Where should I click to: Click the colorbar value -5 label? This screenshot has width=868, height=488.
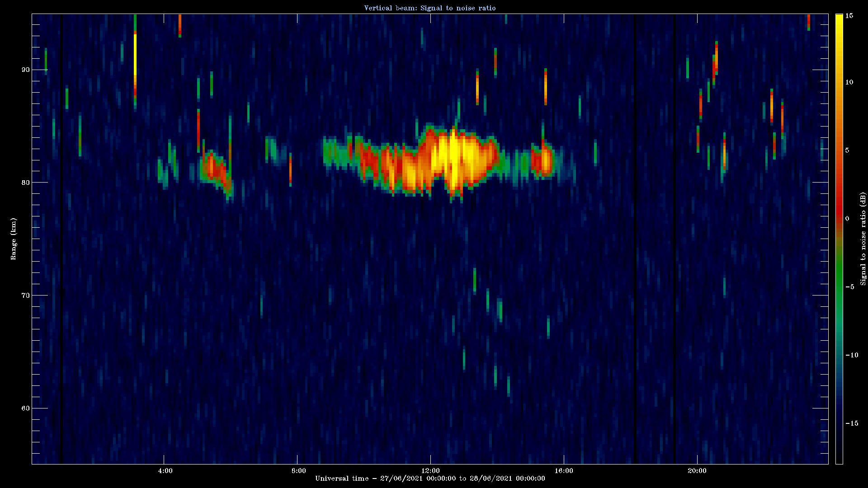849,287
